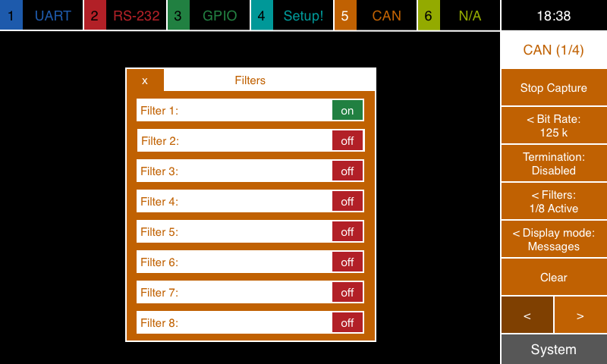Open the Bit Rate 125 k selector
The height and width of the screenshot is (364, 607).
(x=554, y=125)
